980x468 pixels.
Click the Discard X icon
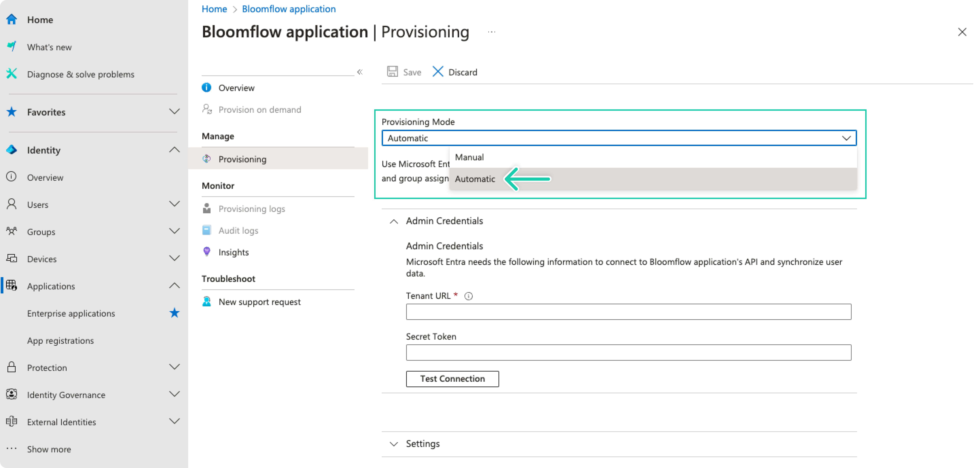(438, 71)
